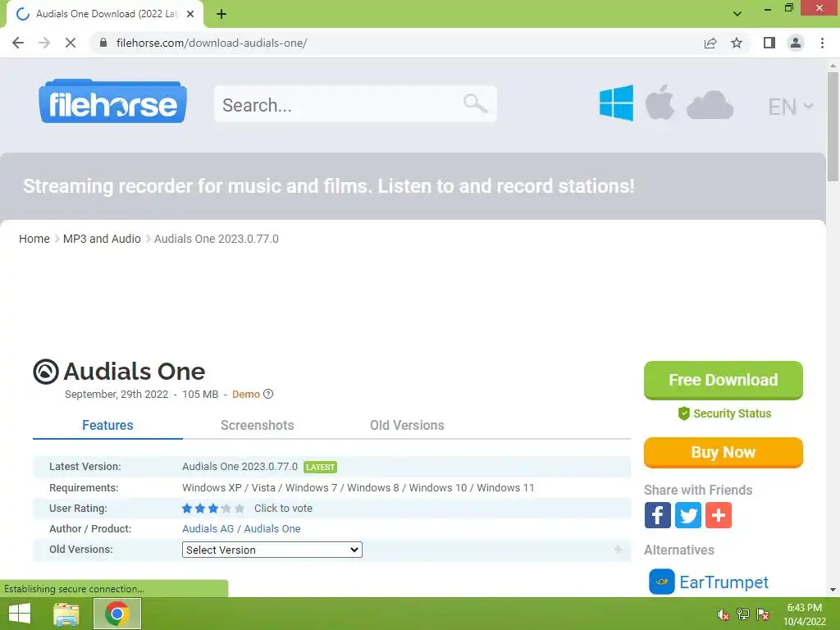Expand Old Versions row plus icon
The height and width of the screenshot is (630, 840).
coord(618,550)
